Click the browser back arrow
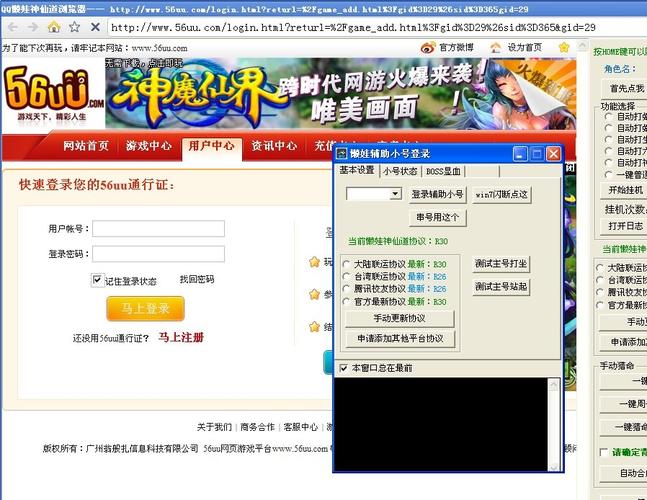 point(13,27)
